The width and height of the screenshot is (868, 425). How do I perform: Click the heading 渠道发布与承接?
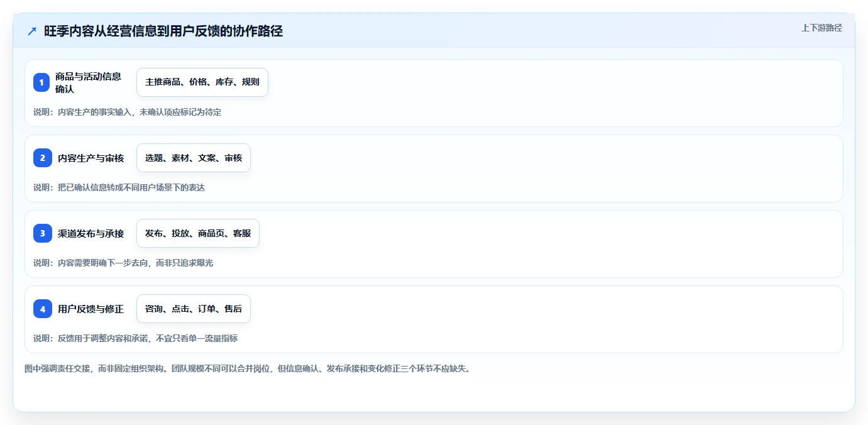pos(91,233)
